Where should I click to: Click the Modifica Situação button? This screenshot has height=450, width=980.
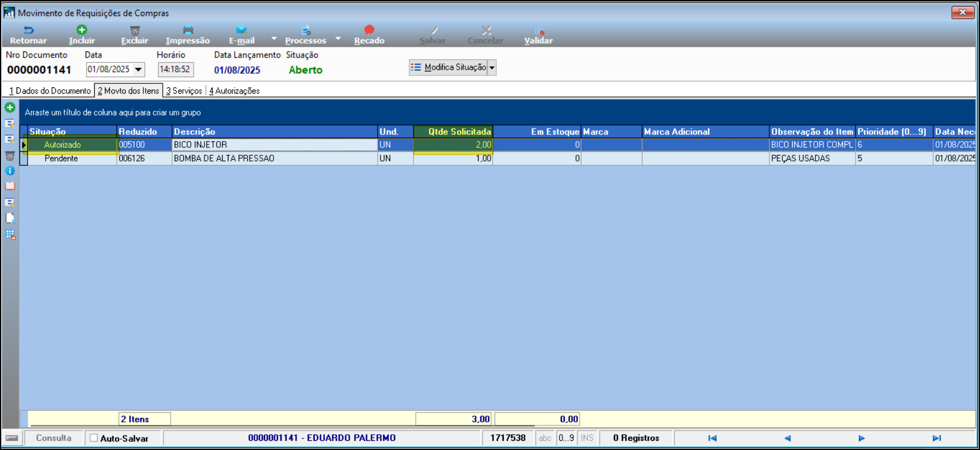pos(448,67)
